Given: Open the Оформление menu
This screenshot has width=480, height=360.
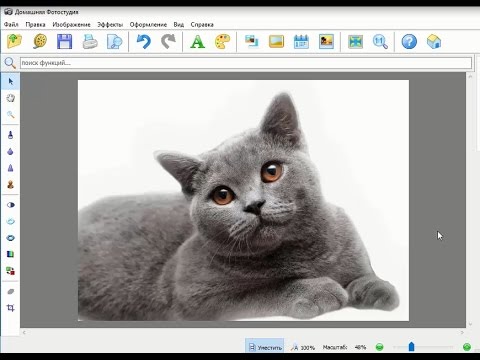Looking at the screenshot, I should [148, 25].
